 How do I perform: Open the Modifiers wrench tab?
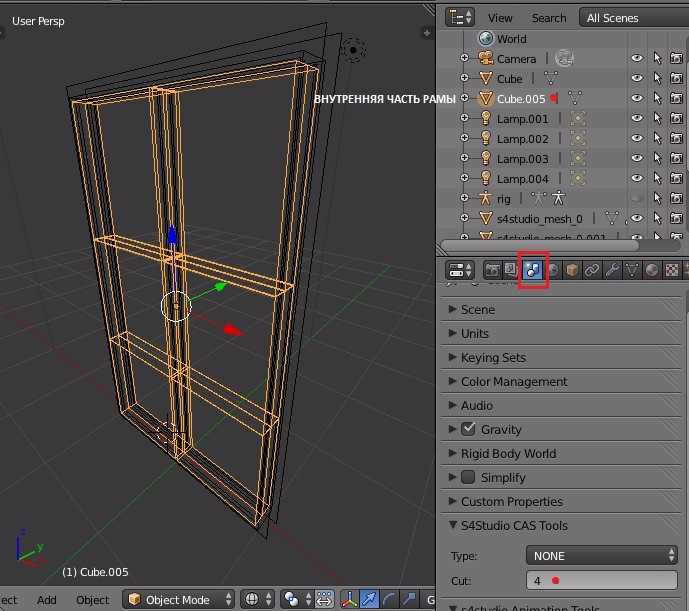click(x=612, y=270)
